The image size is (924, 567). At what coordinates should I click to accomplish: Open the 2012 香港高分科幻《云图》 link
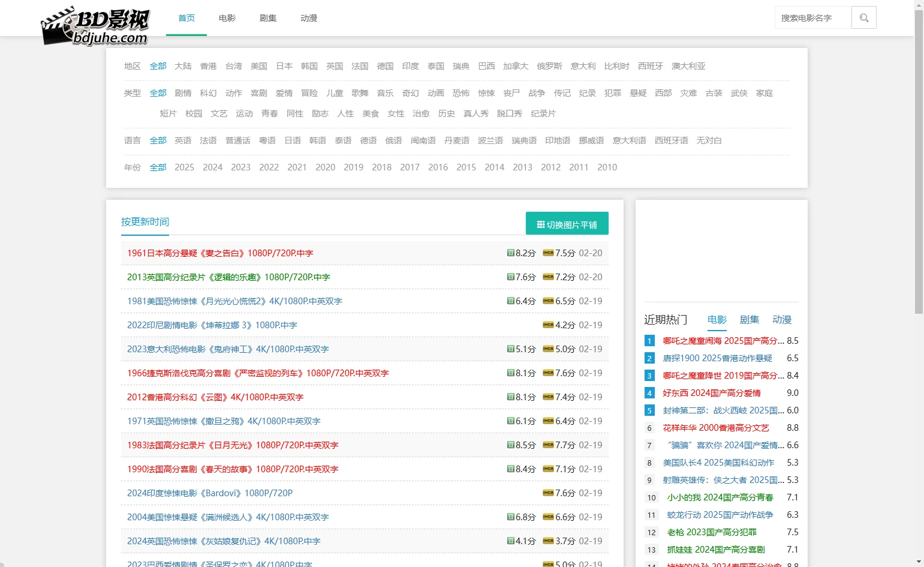click(215, 397)
